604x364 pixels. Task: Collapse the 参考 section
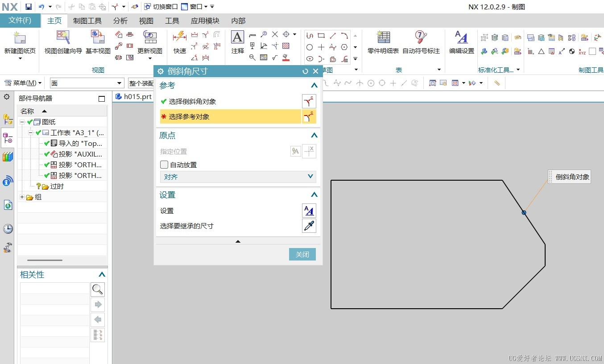(x=314, y=86)
